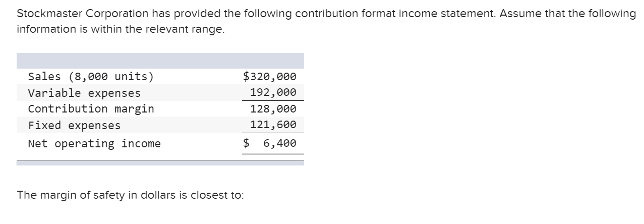Click the gray bar beneath the table
Screen dimensions: 644x224
[x=160, y=163]
